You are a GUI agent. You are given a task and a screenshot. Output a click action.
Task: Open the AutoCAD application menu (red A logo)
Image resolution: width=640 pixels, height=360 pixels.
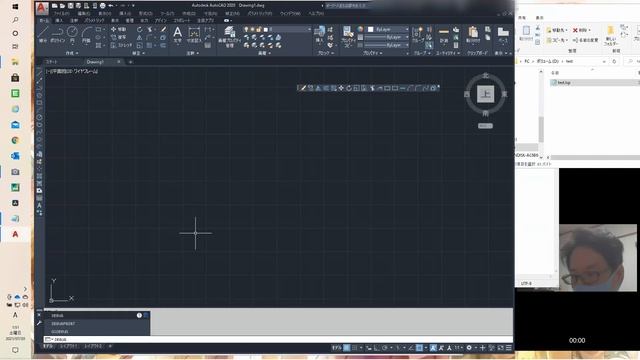pos(42,7)
